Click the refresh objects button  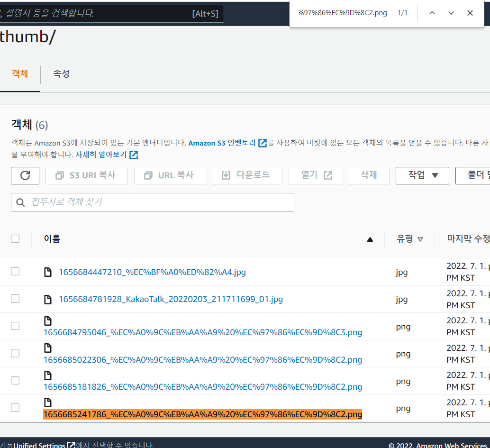[x=25, y=175]
